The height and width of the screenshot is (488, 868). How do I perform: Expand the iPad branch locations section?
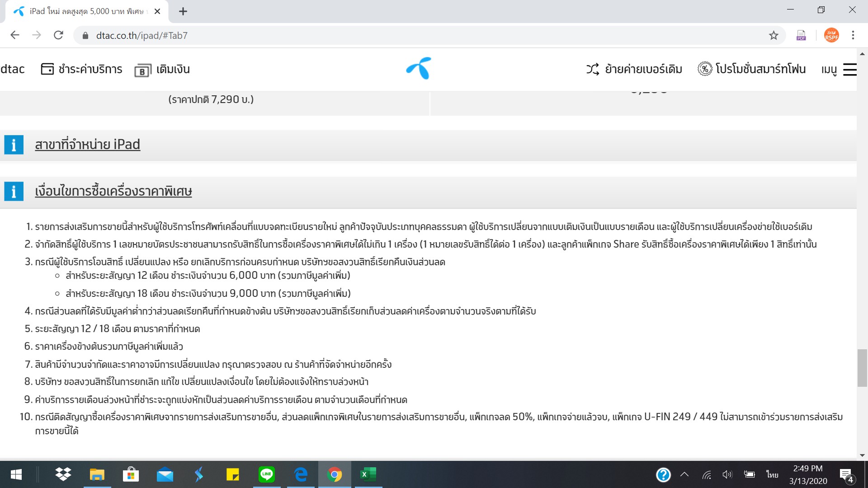coord(87,145)
